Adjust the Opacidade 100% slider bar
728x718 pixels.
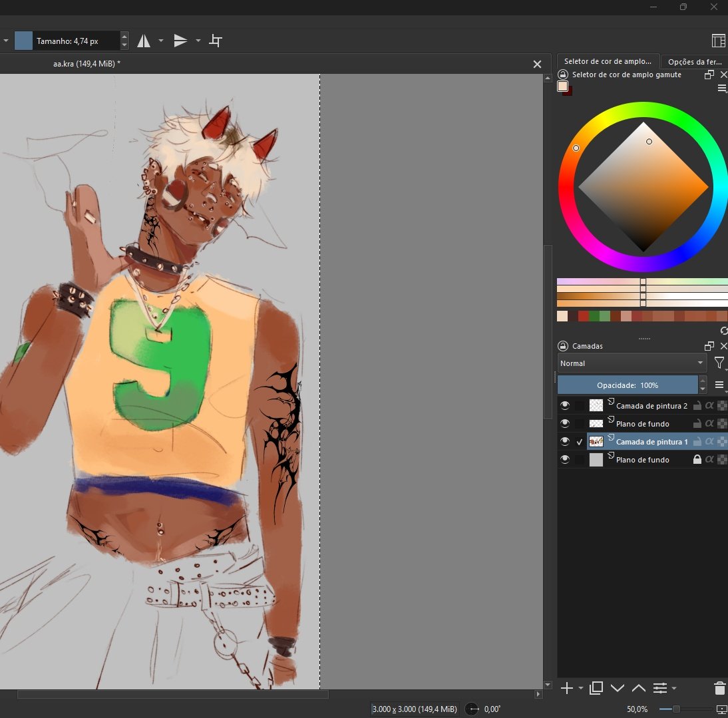click(x=628, y=385)
